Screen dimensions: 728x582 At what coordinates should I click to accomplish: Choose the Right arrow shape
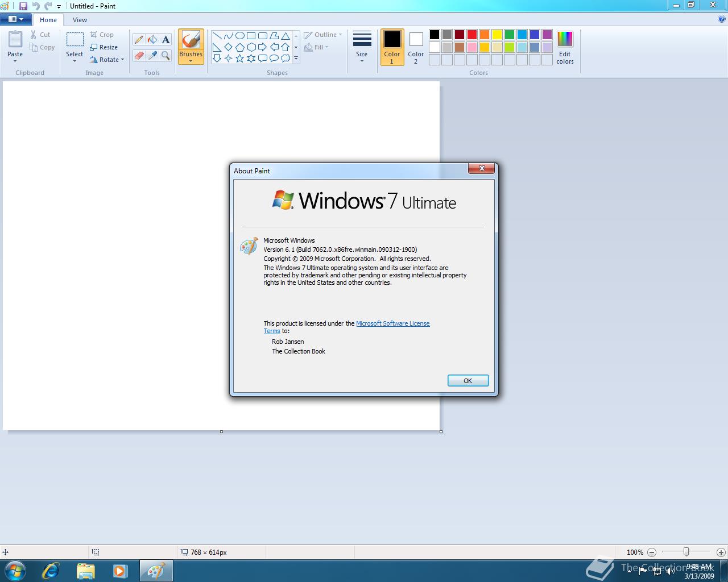click(262, 47)
